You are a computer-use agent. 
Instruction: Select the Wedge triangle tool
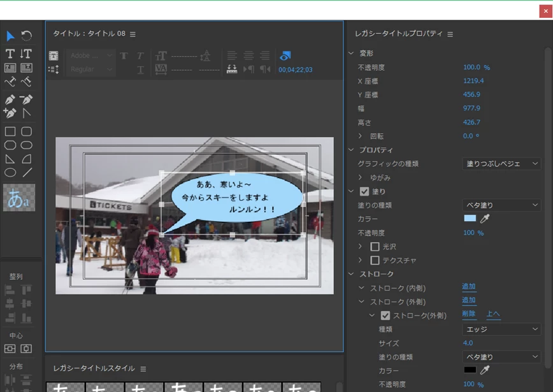coord(10,159)
